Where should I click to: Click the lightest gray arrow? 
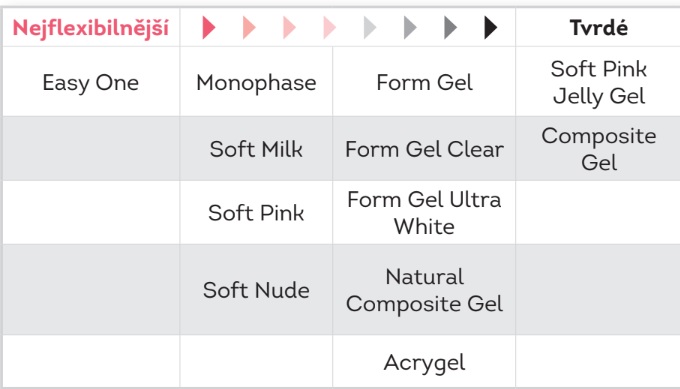coord(369,28)
